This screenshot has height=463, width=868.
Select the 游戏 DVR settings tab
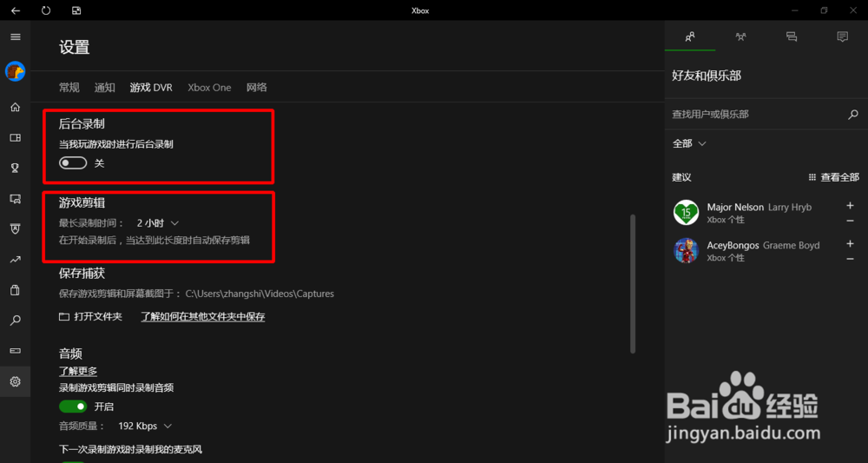point(151,88)
